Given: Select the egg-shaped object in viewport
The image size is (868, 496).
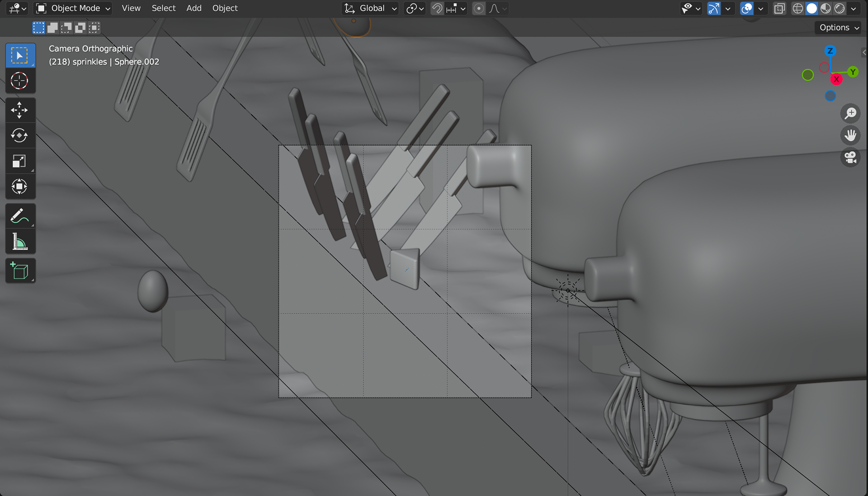Looking at the screenshot, I should coord(153,291).
